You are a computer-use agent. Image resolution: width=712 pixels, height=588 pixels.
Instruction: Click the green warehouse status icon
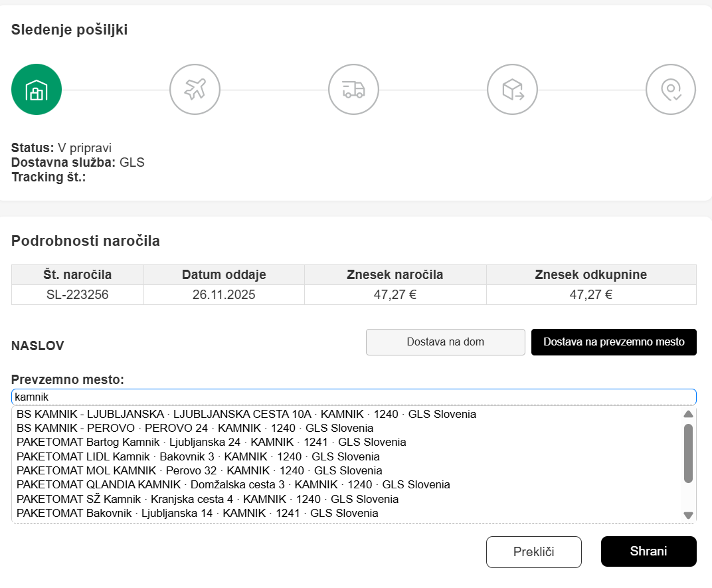coord(37,89)
